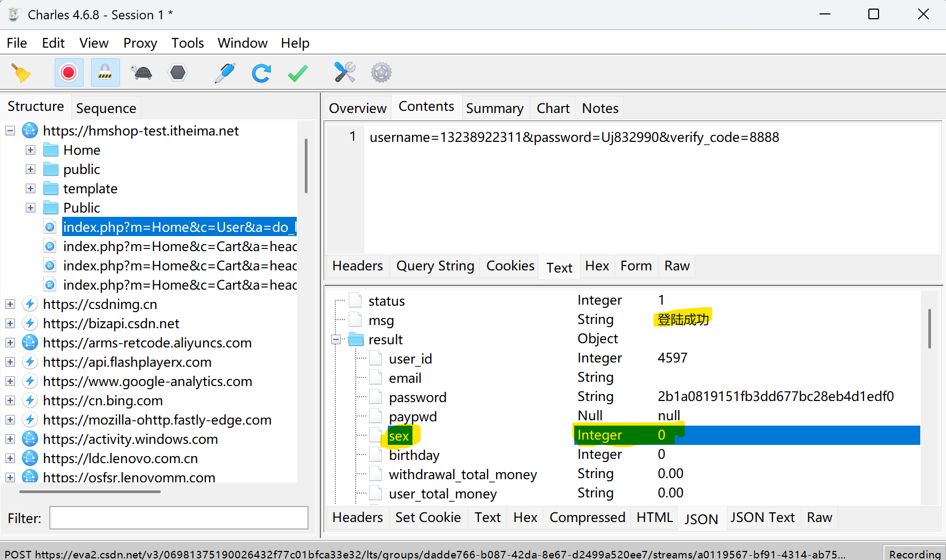This screenshot has width=946, height=560.
Task: Click the result folder icon
Action: click(x=356, y=339)
